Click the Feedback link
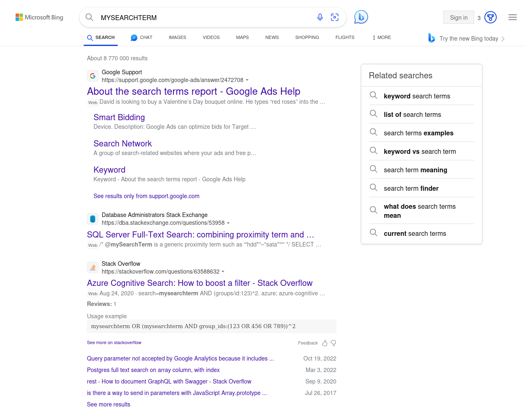This screenshot has height=420, width=525. (308, 343)
